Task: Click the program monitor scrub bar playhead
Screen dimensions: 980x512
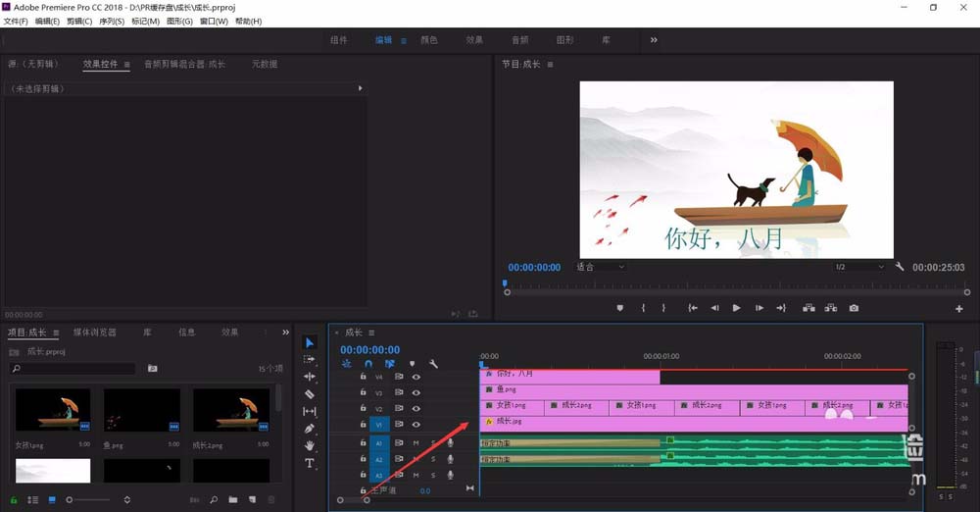Action: point(505,283)
